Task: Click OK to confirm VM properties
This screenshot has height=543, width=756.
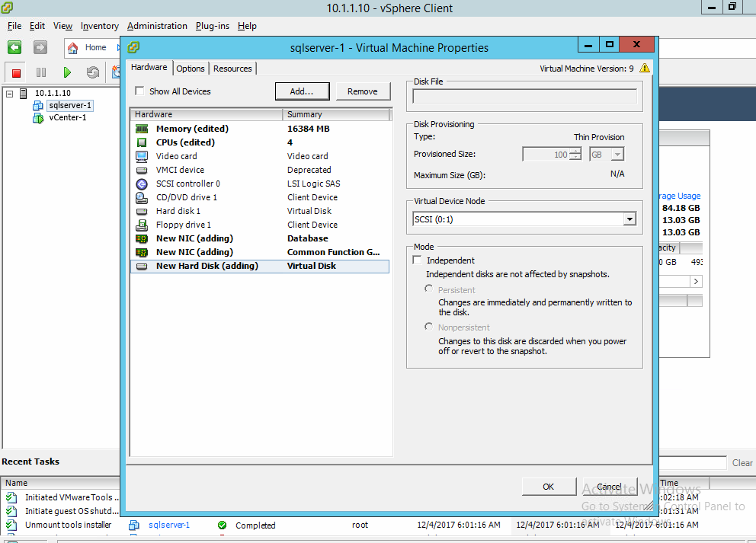Action: 549,487
